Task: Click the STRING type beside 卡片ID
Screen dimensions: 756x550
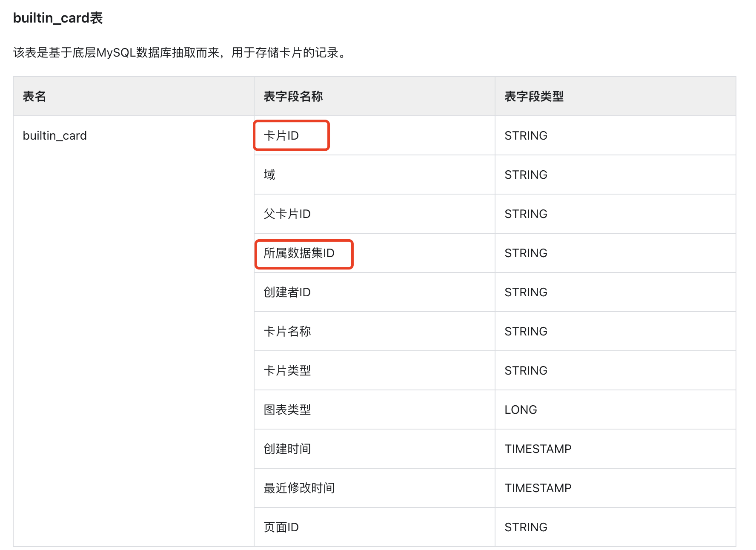Action: pos(526,135)
